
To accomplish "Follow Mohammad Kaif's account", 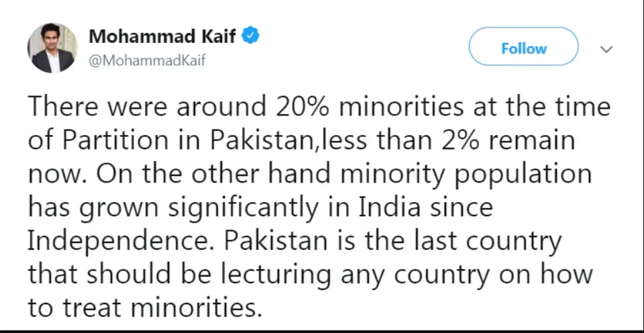I will pyautogui.click(x=524, y=48).
